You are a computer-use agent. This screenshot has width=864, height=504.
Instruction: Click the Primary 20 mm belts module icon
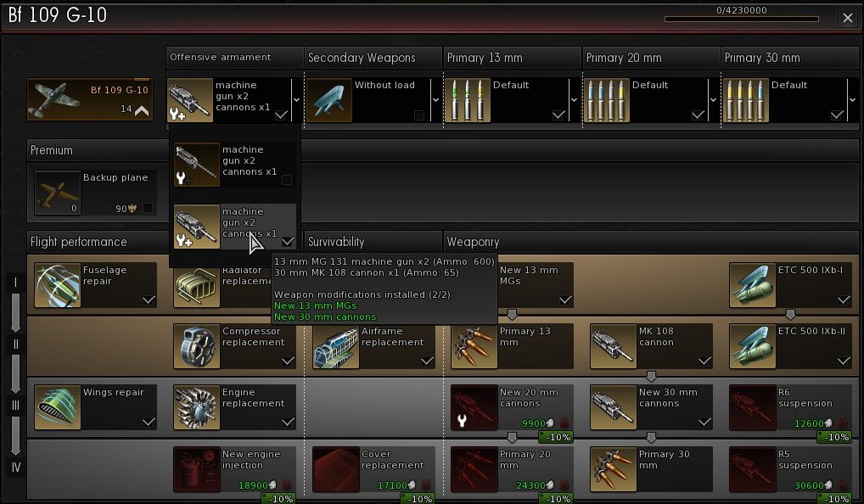(474, 468)
